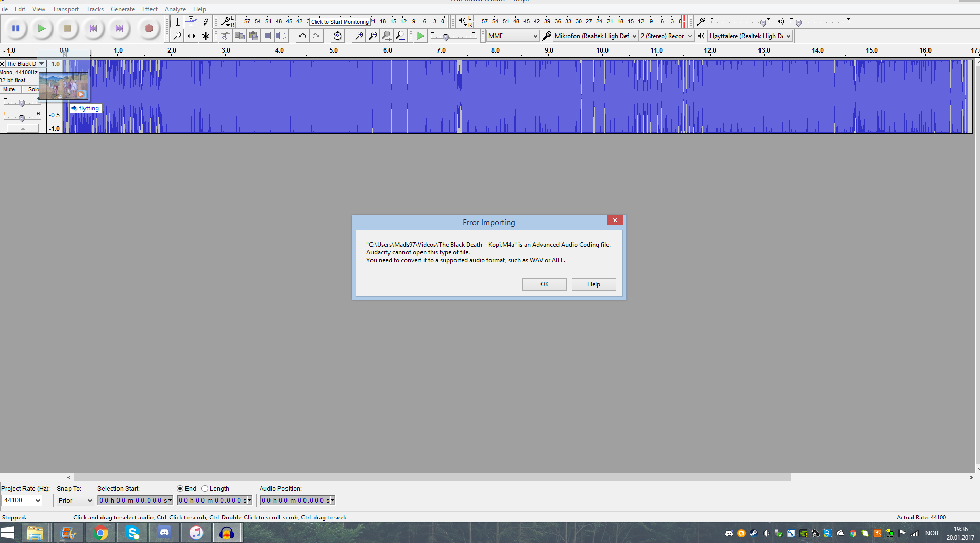Open the track name dropdown menu
Image resolution: width=980 pixels, height=543 pixels.
pyautogui.click(x=26, y=64)
